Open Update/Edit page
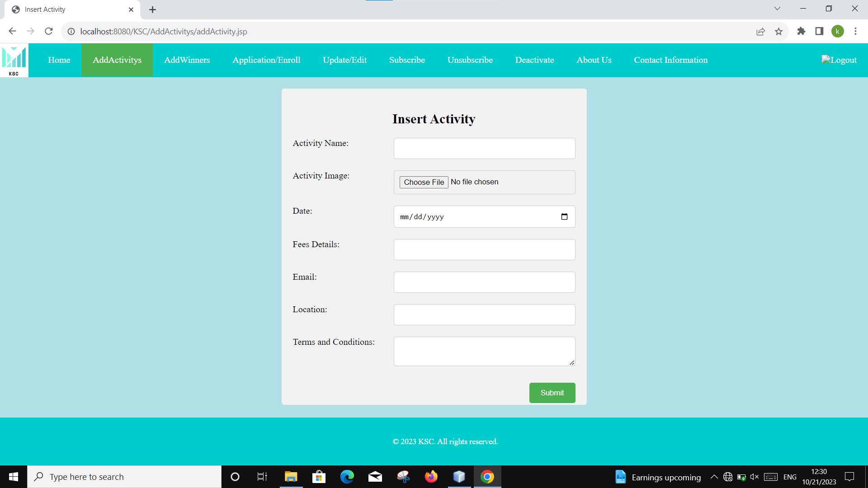The image size is (868, 488). click(x=345, y=60)
